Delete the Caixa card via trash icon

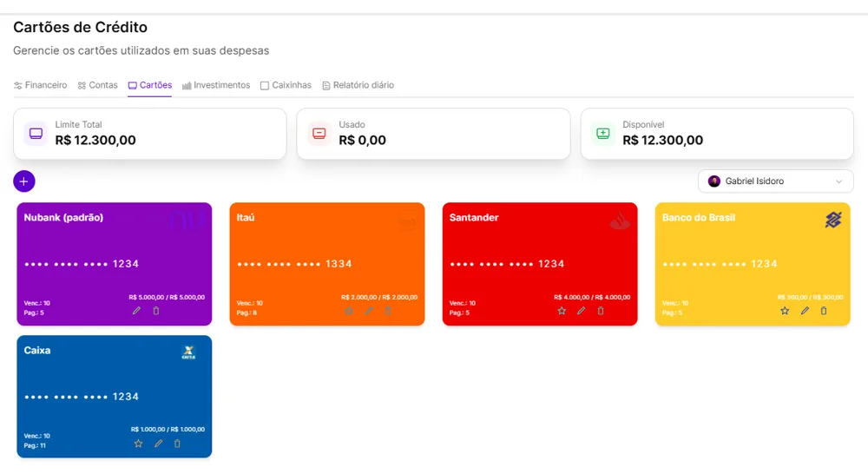tap(177, 444)
